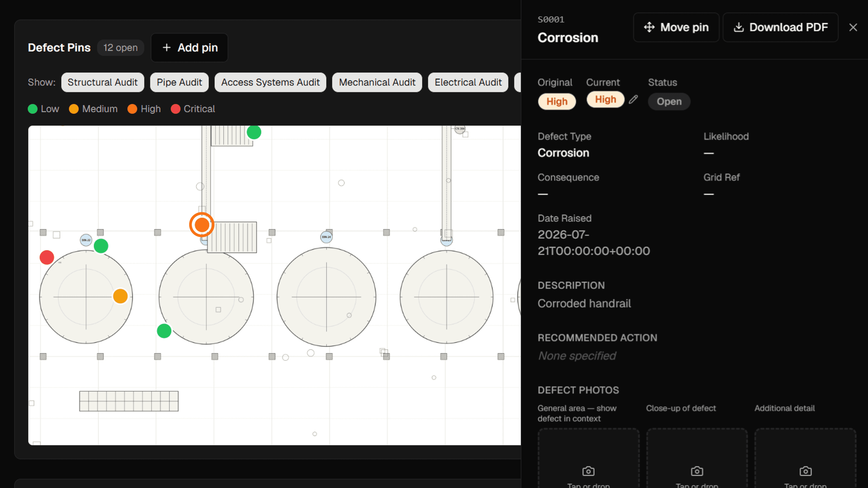This screenshot has height=488, width=868.
Task: Click the 12 open count badge
Action: pyautogui.click(x=121, y=47)
